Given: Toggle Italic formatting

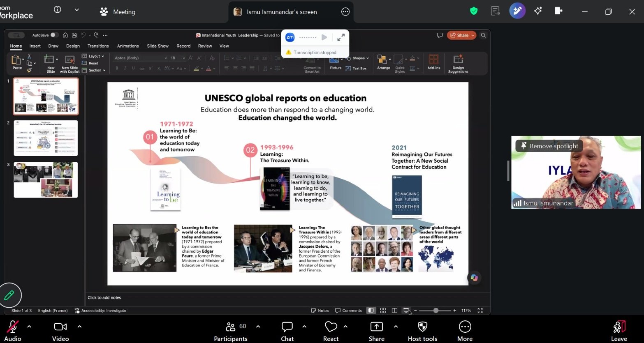Looking at the screenshot, I should coord(125,68).
